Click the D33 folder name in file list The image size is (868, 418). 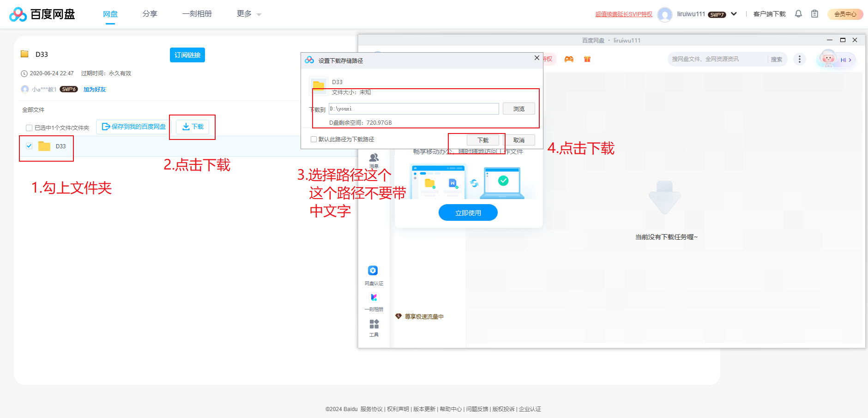61,146
